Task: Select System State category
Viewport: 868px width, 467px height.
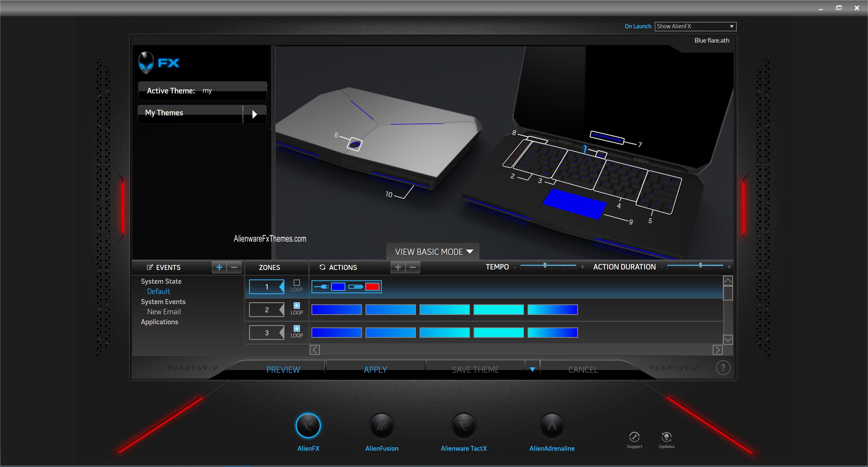Action: click(x=161, y=281)
